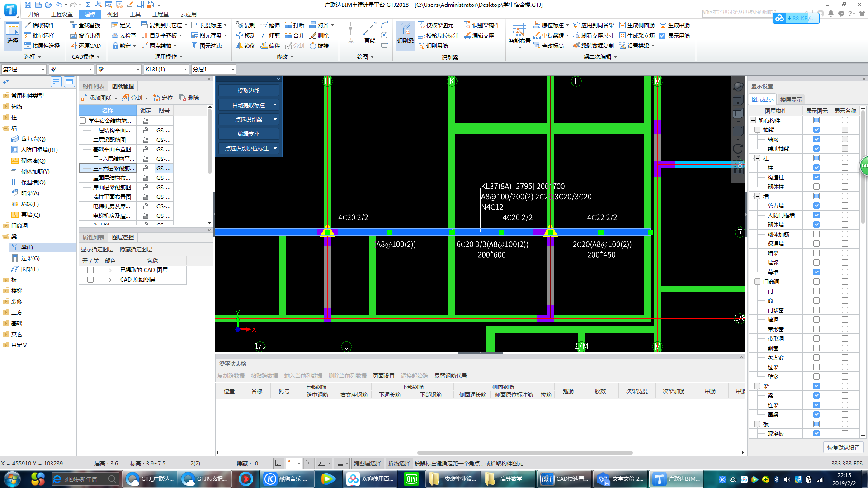The image size is (868, 488).
Task: Enable 砌体柱 display element checkbox
Action: pyautogui.click(x=816, y=187)
